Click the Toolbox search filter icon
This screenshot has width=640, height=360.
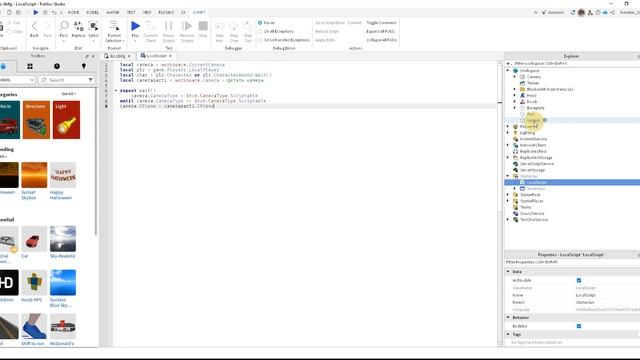tap(90, 80)
